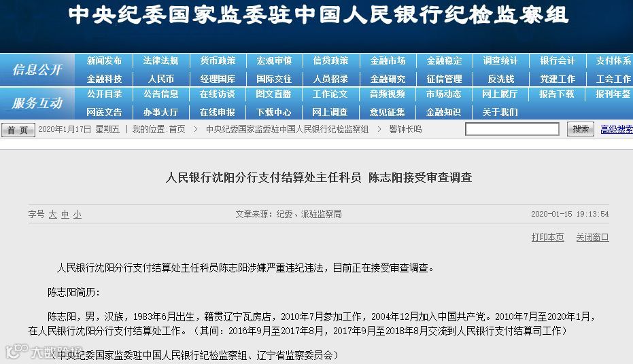The height and width of the screenshot is (364, 633).
Task: Click the 服务互动 section header
Action: pos(37,103)
